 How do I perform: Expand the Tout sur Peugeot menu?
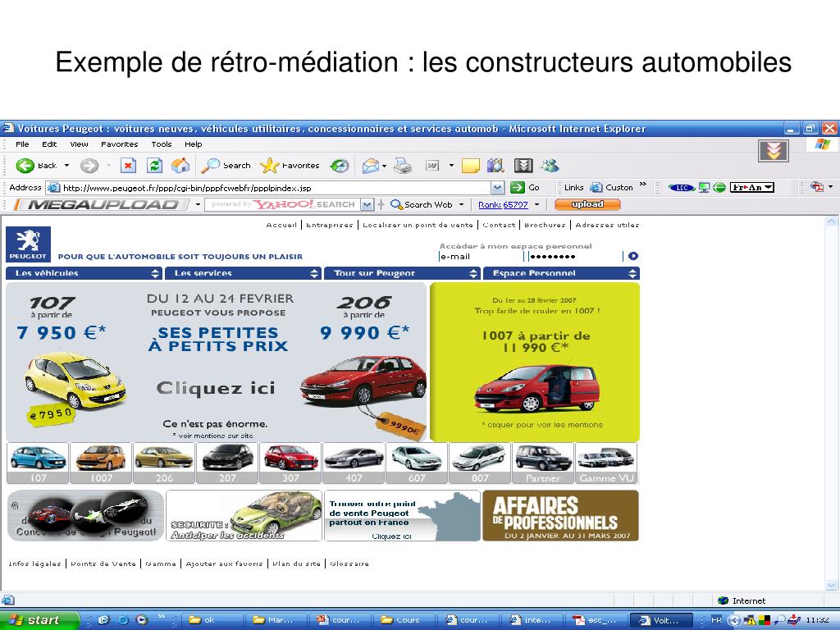click(402, 273)
